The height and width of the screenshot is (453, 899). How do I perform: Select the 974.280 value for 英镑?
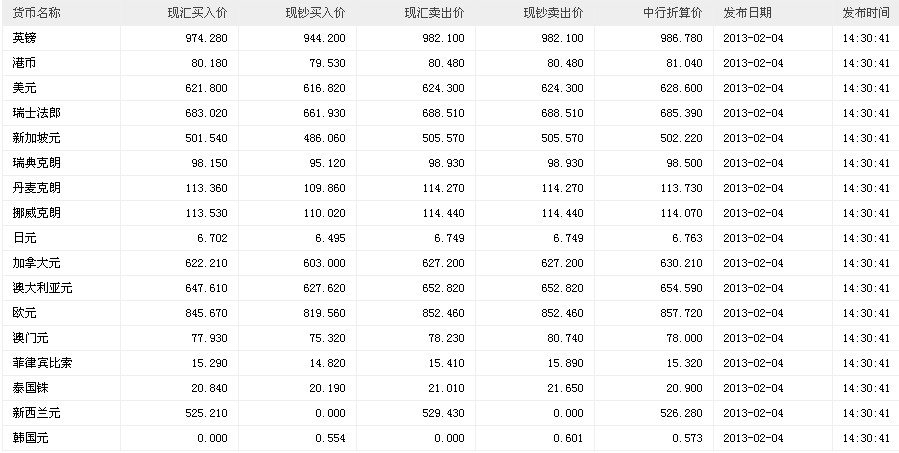click(x=205, y=38)
